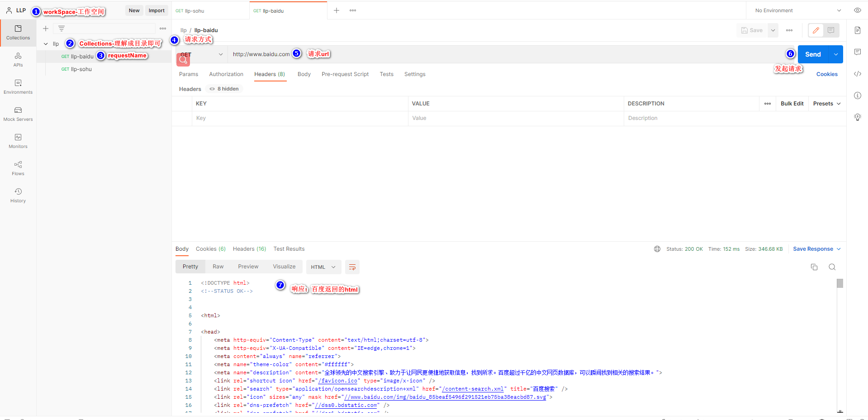
Task: Click Bulk Edit in headers table
Action: click(792, 104)
